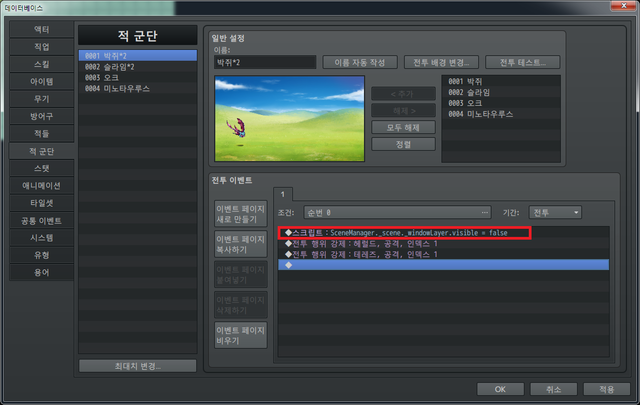Click the 적용 button

point(607,389)
